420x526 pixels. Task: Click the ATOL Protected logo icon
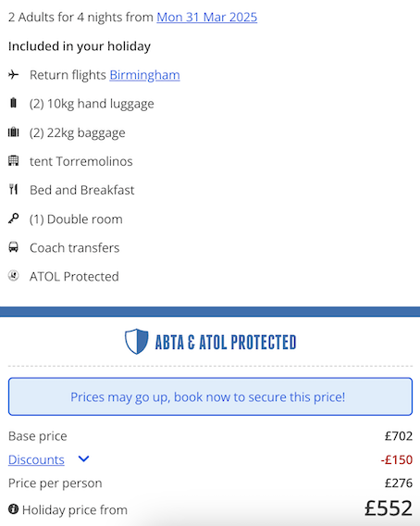click(13, 276)
